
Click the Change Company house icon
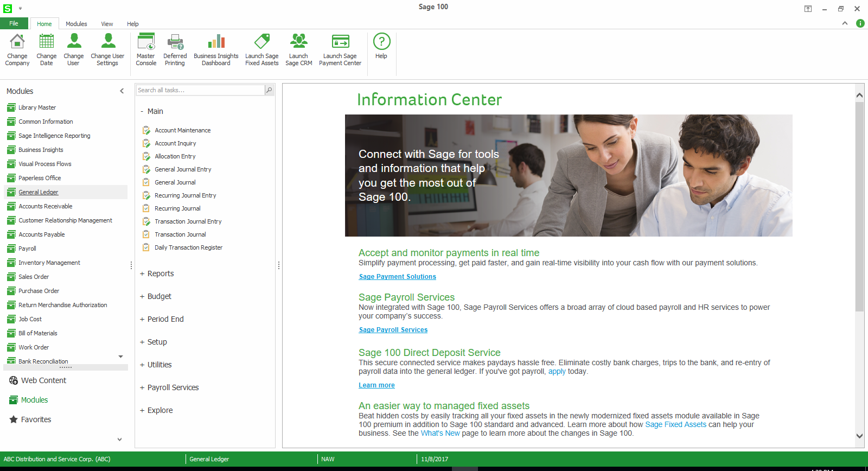click(x=17, y=42)
